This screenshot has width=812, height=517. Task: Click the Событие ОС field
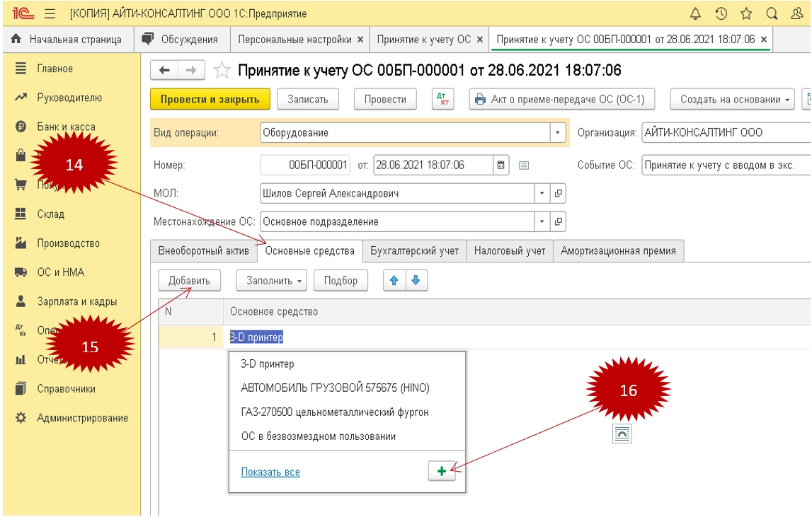(x=726, y=165)
